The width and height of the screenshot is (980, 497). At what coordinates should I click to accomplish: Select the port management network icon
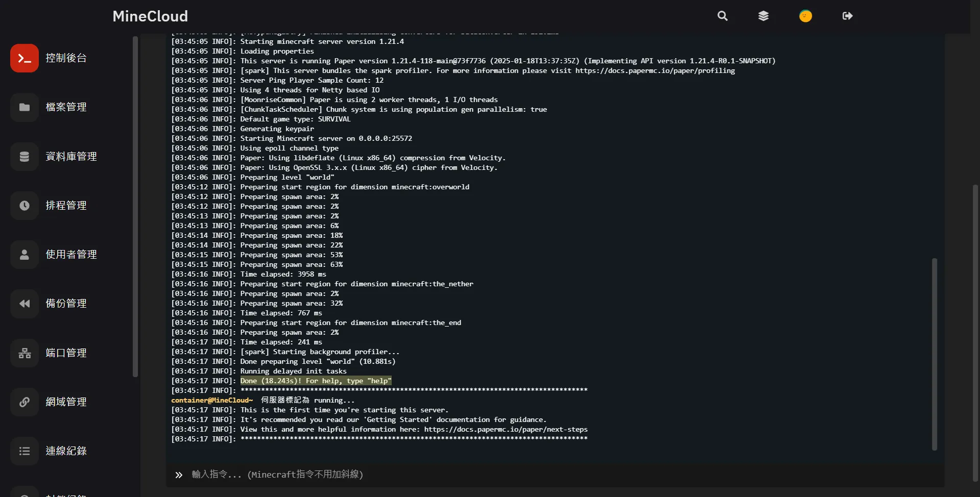point(24,353)
